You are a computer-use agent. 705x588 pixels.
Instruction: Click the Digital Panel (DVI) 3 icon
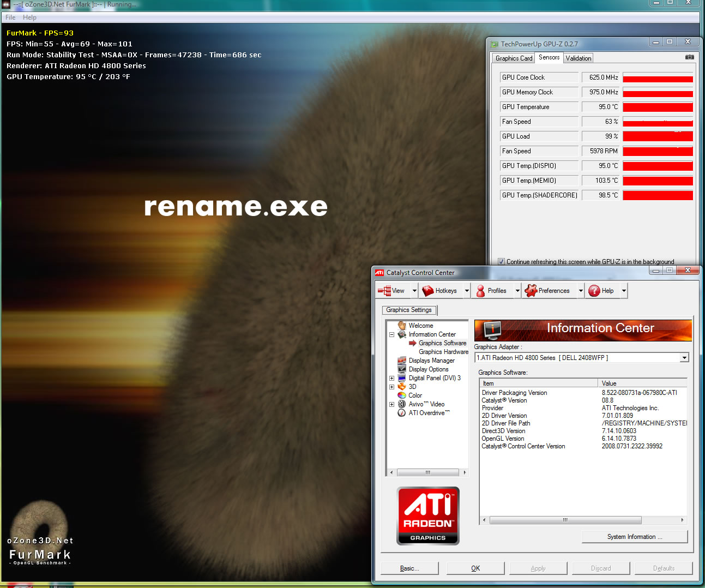tap(402, 378)
